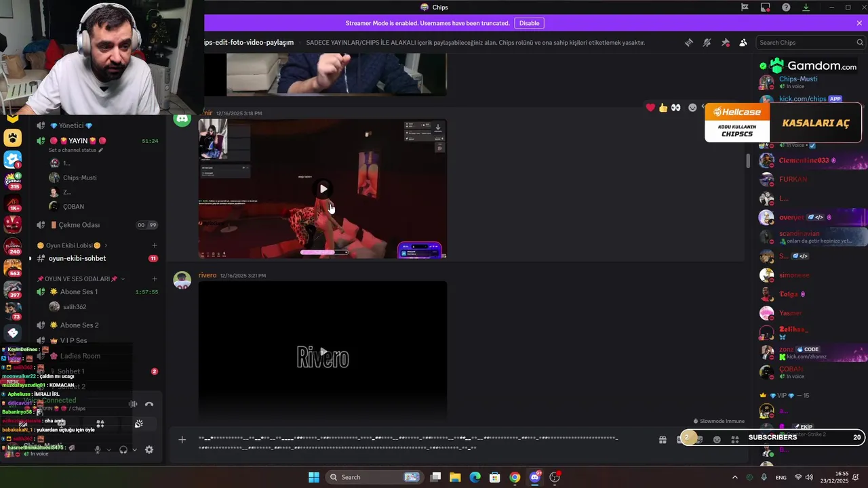The image size is (868, 488).
Task: Open output device options arrow
Action: (x=134, y=449)
